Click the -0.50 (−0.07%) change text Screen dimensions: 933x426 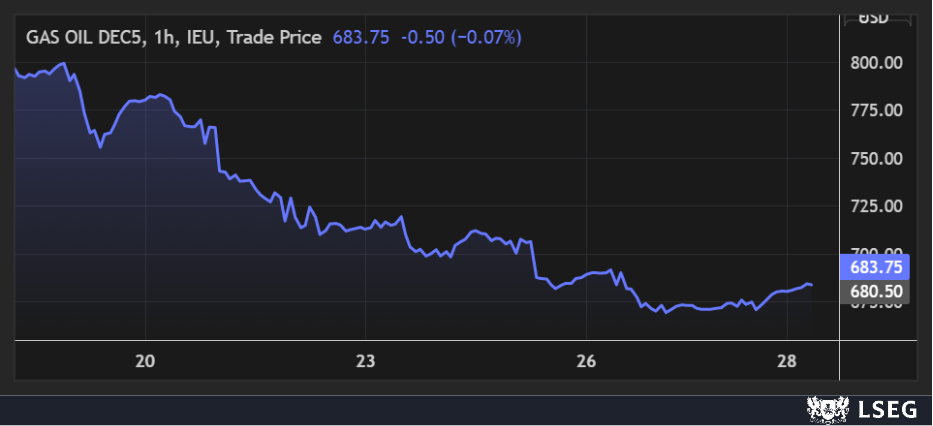point(461,37)
